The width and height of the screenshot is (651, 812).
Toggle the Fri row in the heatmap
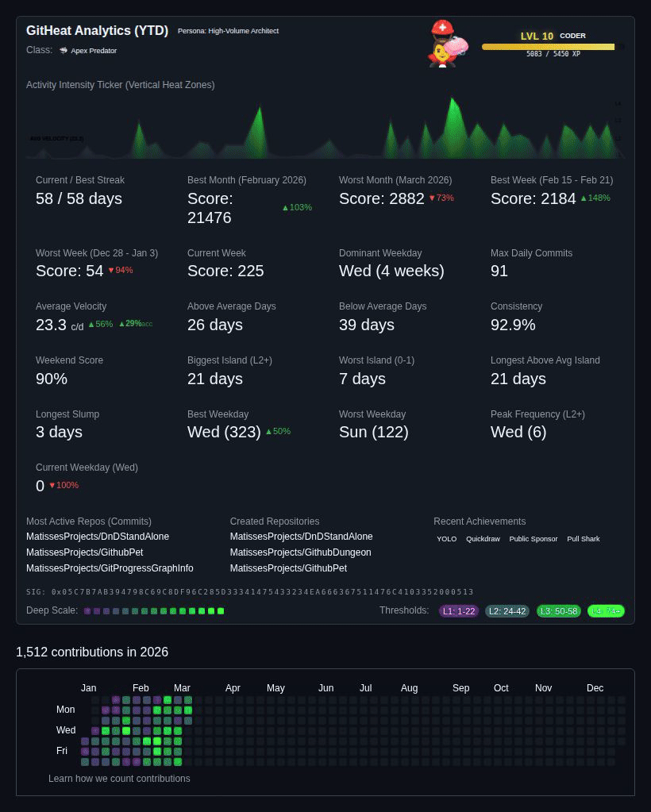tap(62, 750)
